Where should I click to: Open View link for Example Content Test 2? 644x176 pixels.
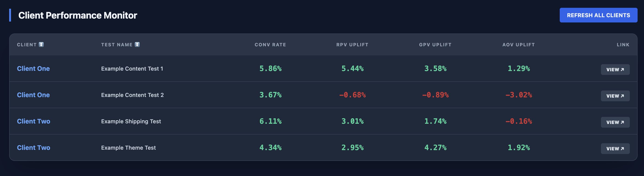point(615,96)
